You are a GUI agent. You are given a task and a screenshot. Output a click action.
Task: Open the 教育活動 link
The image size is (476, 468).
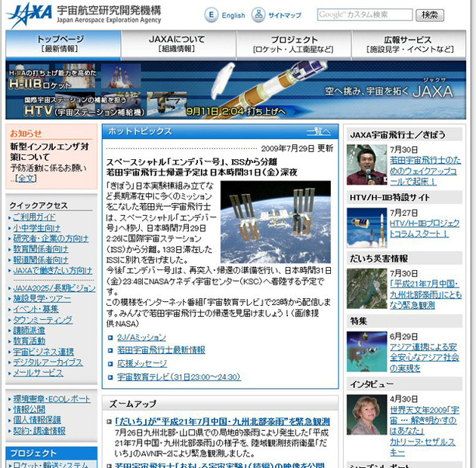point(29,341)
